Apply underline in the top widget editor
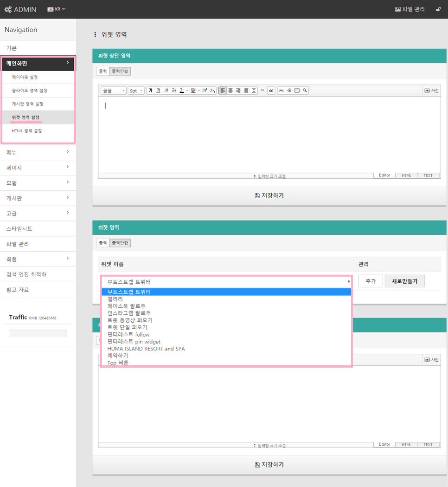Viewport: 448px width, 487px height. coord(158,91)
